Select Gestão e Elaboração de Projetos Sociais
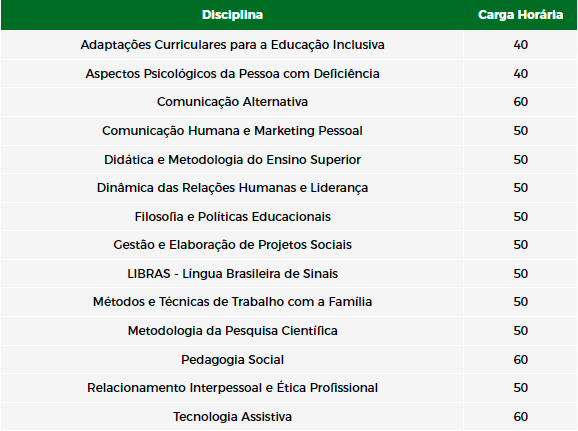This screenshot has height=431, width=578. point(232,245)
